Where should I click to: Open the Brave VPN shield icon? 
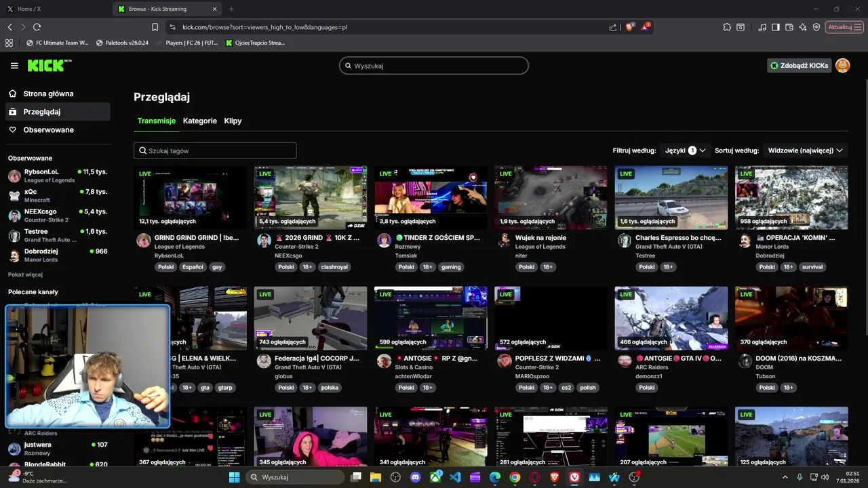(816, 27)
